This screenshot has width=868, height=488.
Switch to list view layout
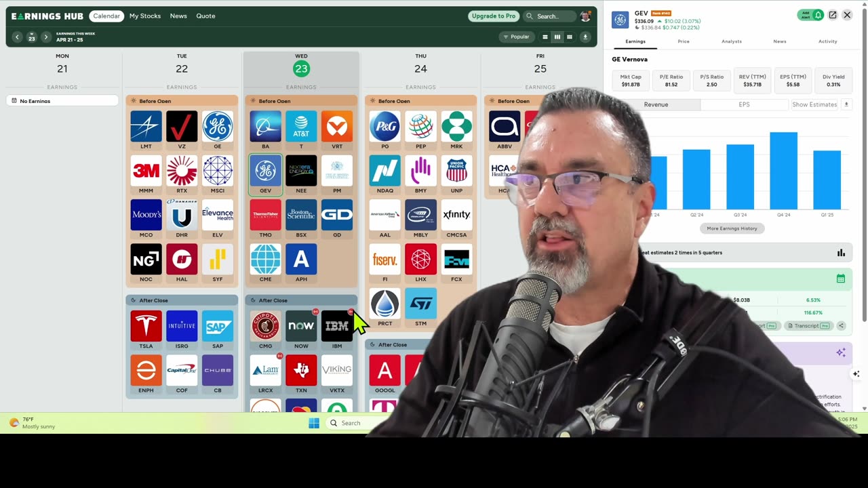545,37
